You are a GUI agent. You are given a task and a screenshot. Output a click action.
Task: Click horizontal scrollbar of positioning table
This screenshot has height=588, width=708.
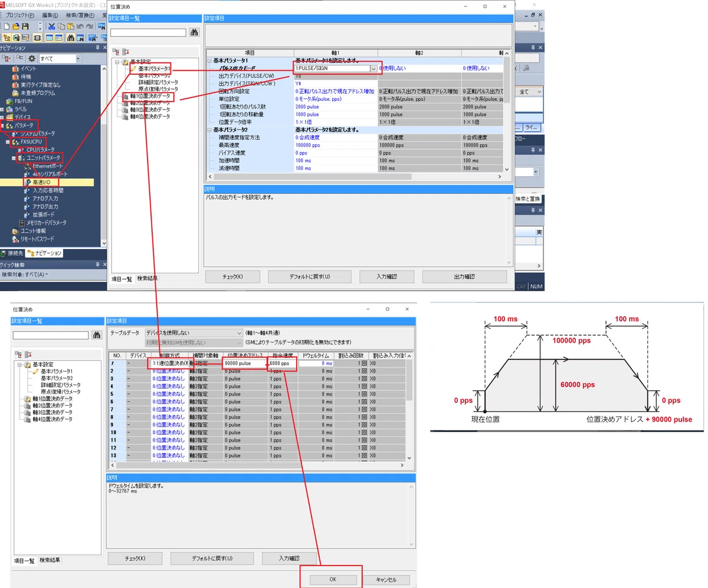(257, 465)
